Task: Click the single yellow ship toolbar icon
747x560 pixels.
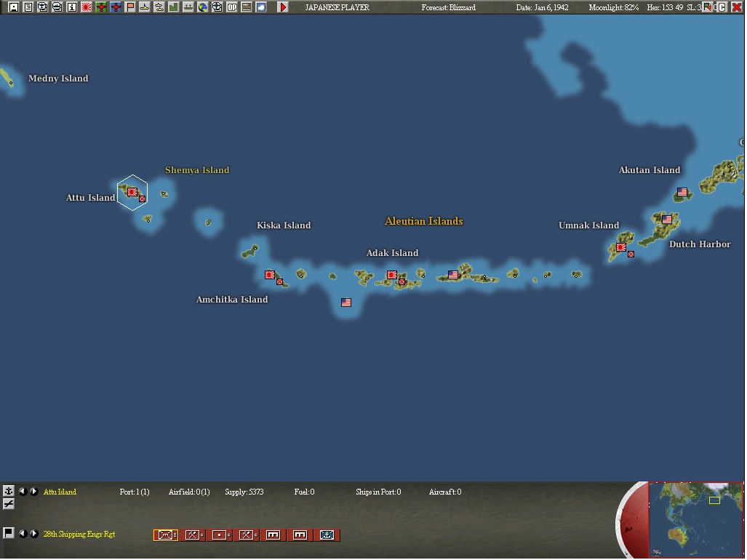Action: click(x=144, y=7)
